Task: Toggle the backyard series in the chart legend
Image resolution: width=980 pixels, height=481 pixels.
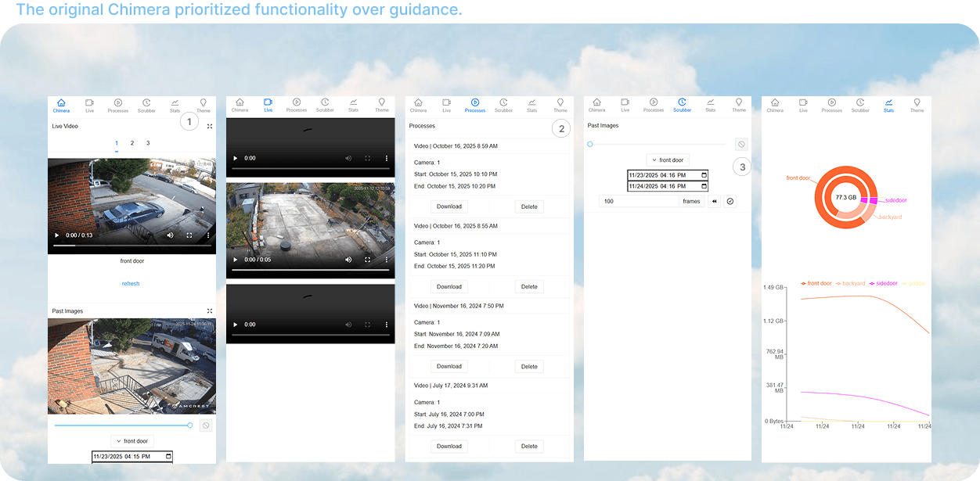Action: pyautogui.click(x=851, y=283)
